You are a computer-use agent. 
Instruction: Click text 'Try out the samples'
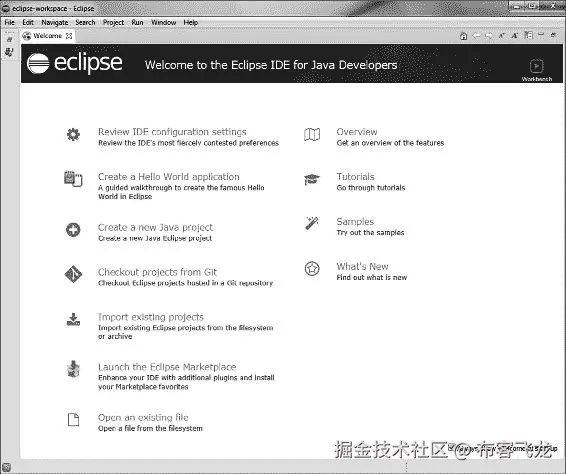click(370, 232)
